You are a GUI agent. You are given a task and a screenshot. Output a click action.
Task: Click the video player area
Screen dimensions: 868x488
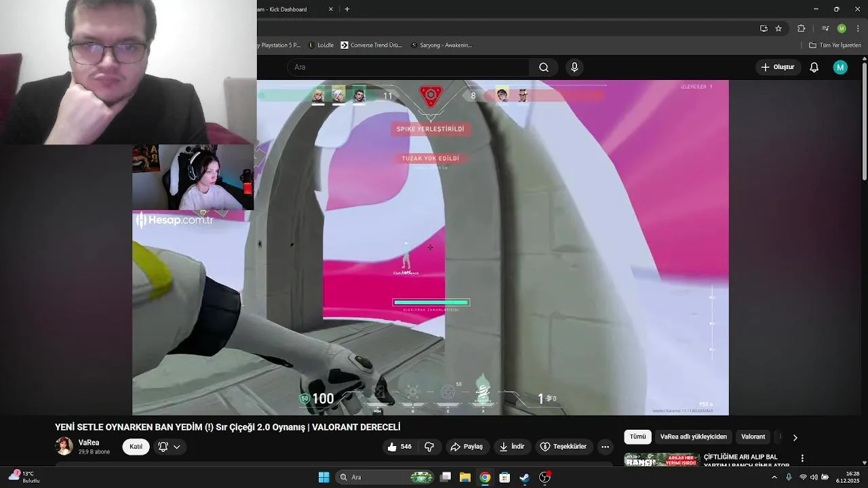coord(430,247)
